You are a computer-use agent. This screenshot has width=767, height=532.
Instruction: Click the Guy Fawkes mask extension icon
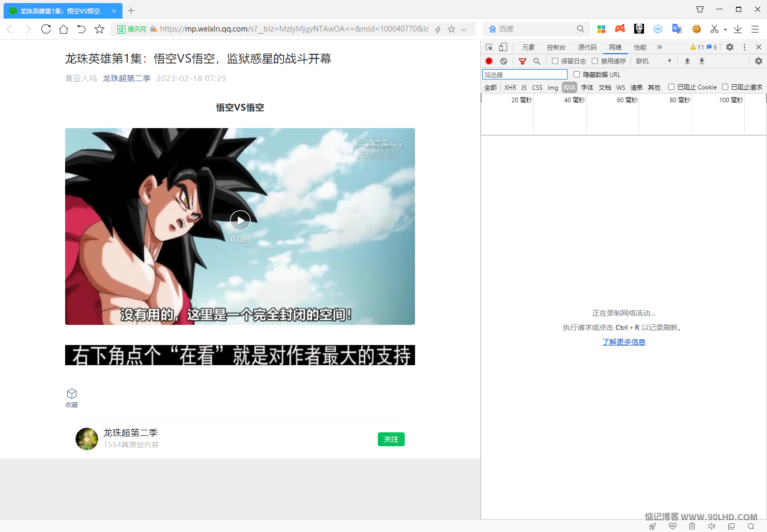click(x=639, y=29)
